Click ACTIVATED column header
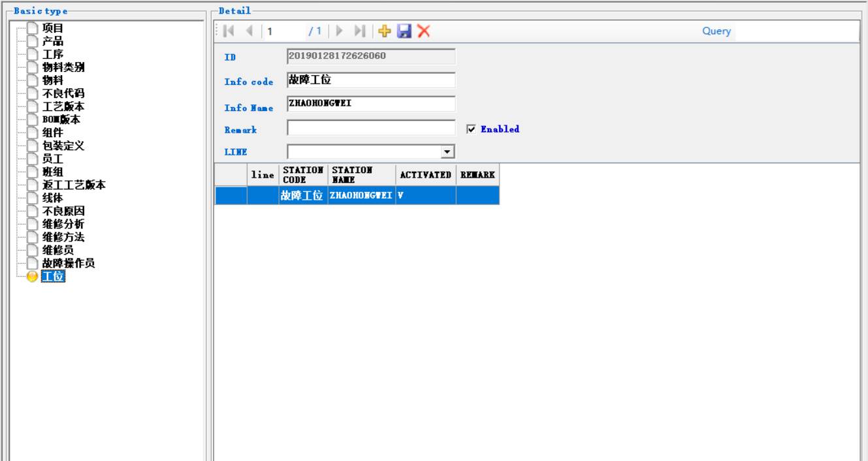This screenshot has width=868, height=461. pyautogui.click(x=425, y=175)
